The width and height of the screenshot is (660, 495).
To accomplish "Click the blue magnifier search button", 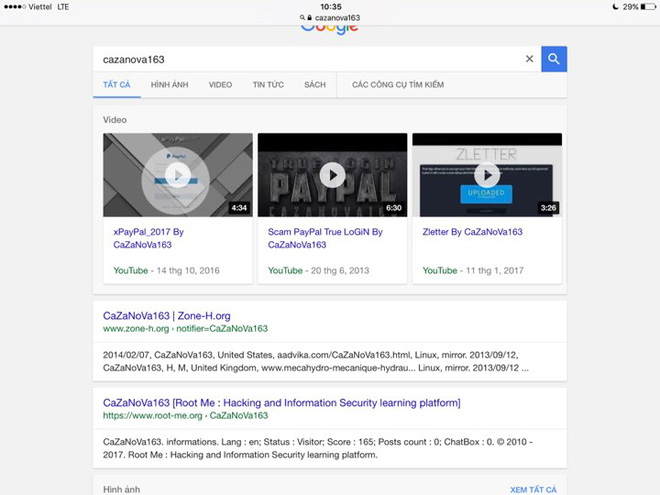I will point(554,59).
